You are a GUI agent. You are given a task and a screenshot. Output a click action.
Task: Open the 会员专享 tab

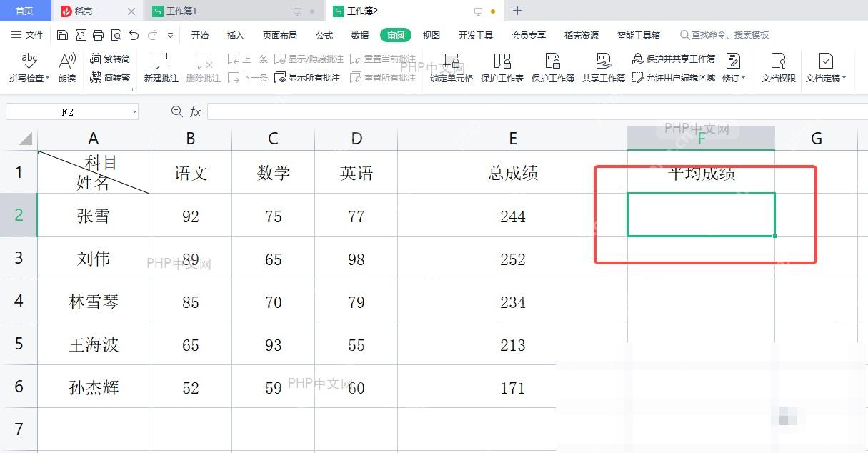[x=529, y=35]
